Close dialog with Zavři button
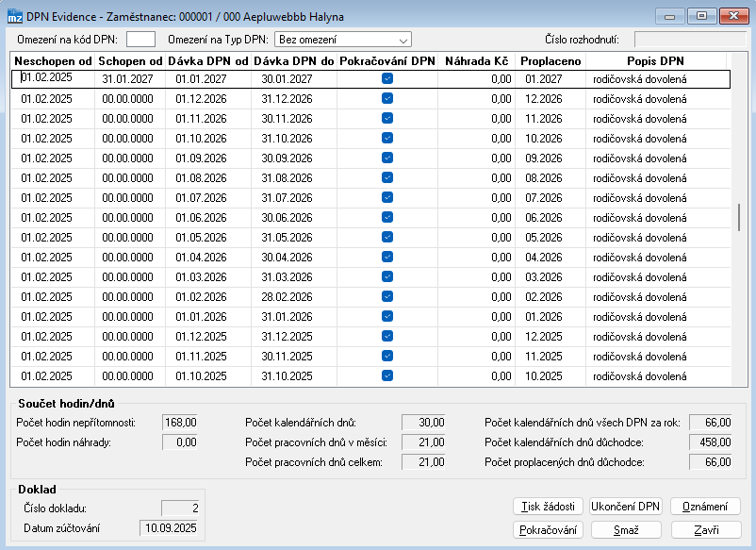This screenshot has height=550, width=756. pyautogui.click(x=705, y=530)
